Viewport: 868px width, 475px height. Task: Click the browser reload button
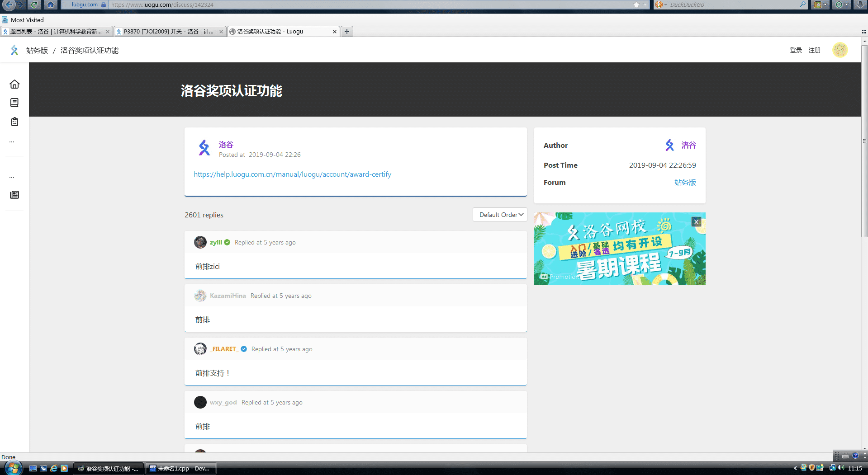click(34, 5)
